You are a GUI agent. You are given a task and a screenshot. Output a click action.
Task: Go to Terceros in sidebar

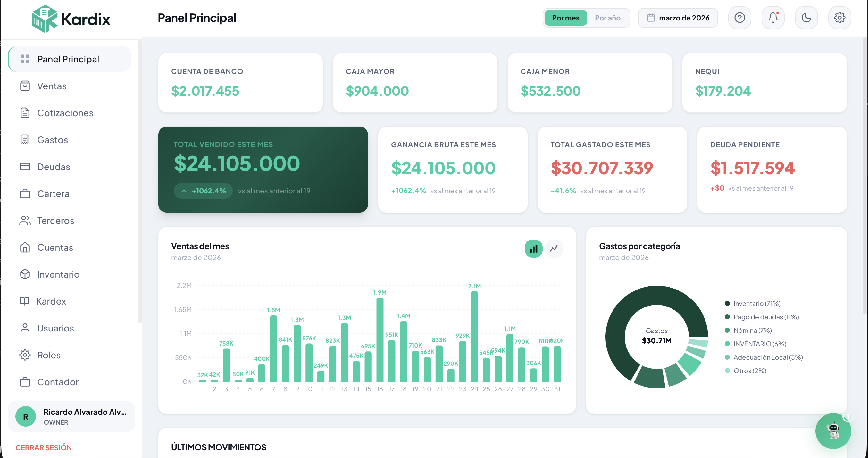70,220
